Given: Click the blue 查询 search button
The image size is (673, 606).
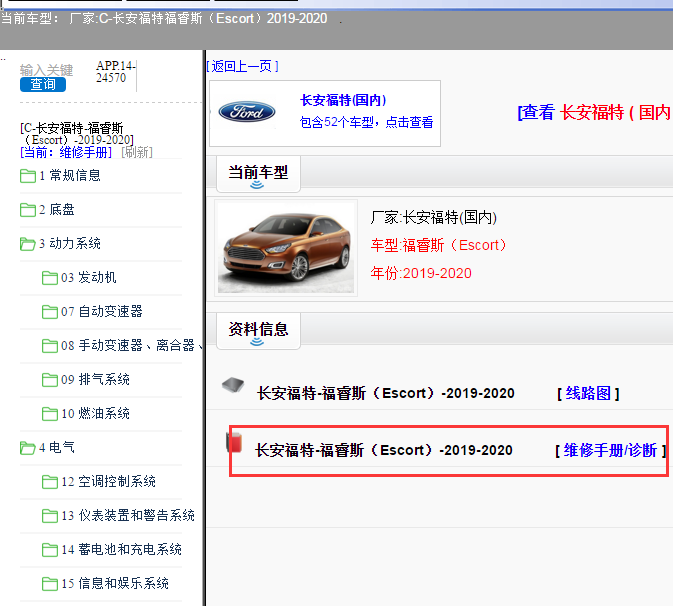Looking at the screenshot, I should (43, 85).
